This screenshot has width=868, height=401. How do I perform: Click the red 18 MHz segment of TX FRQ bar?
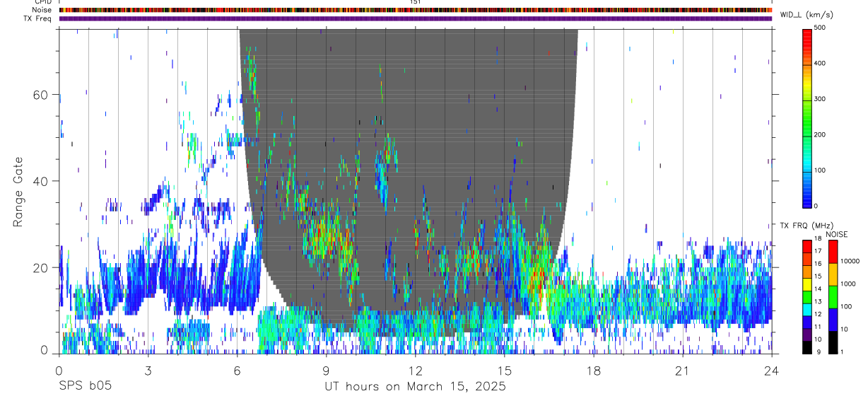[808, 246]
